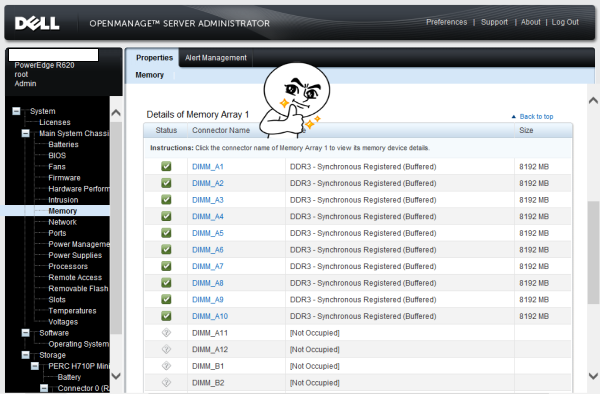The width and height of the screenshot is (600, 394).
Task: Collapse the Storage tree node
Action: coord(25,355)
